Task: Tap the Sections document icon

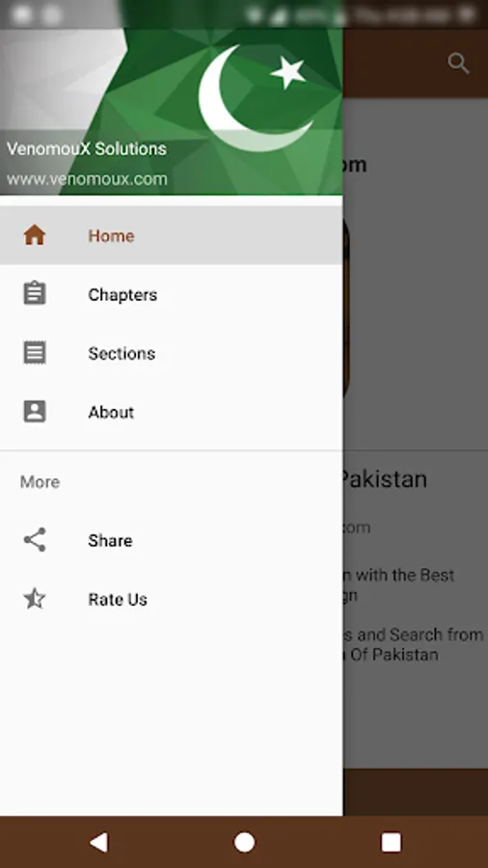Action: click(x=35, y=353)
